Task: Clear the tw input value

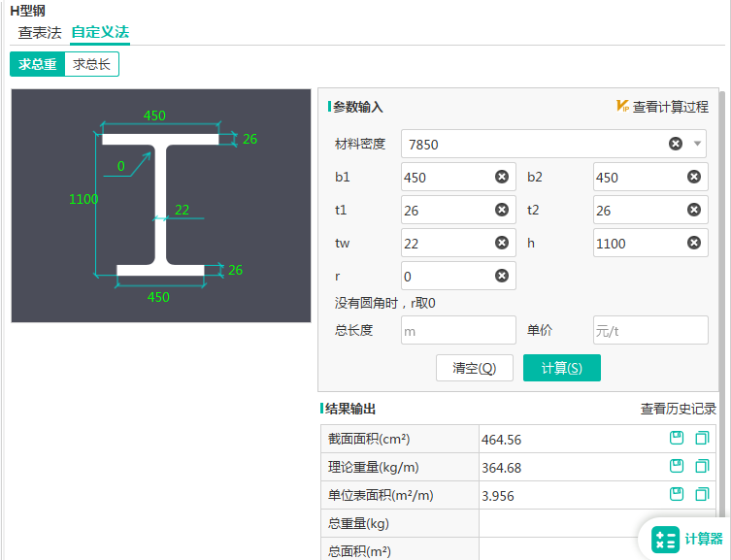Action: pyautogui.click(x=502, y=243)
